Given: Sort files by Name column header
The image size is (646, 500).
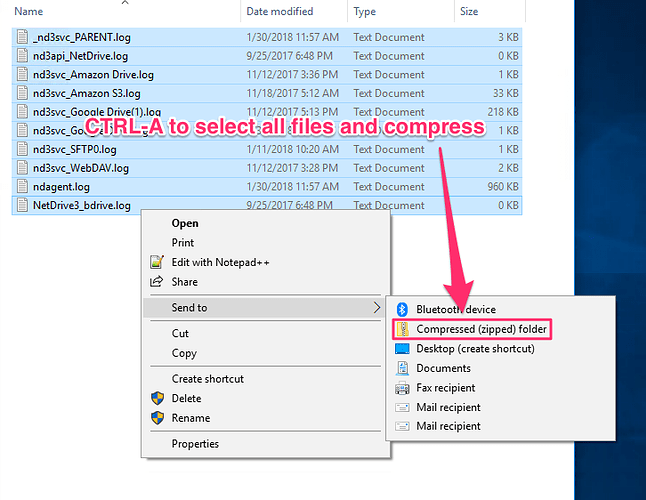Looking at the screenshot, I should point(29,12).
